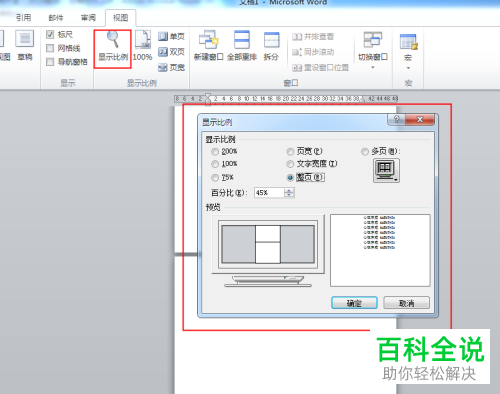500x394 pixels.
Task: Select the 页宽 radio option in dialog
Action: (x=290, y=152)
